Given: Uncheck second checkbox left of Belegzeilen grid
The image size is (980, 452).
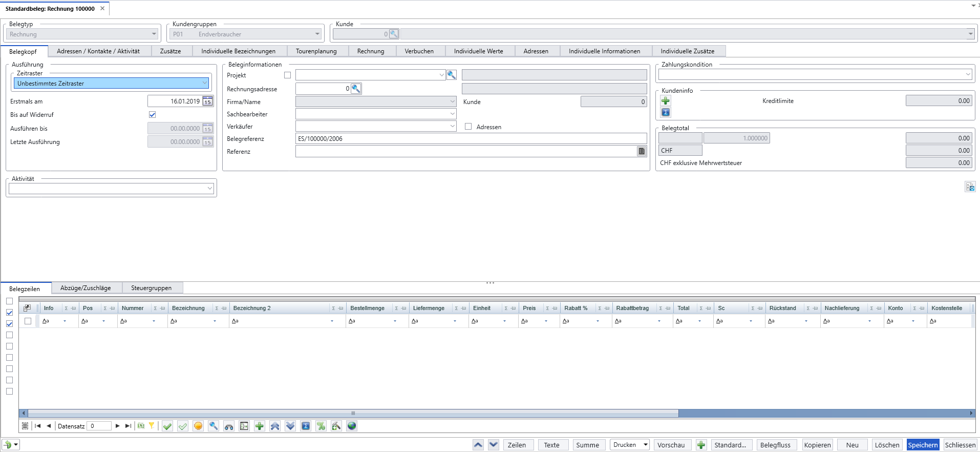Looking at the screenshot, I should click(9, 313).
